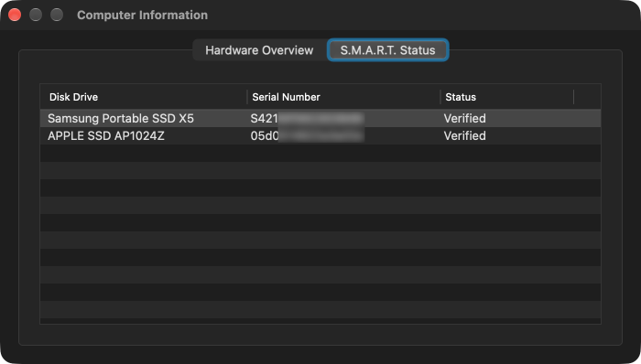The height and width of the screenshot is (364, 641).
Task: Click Verified status for Samsung Portable SSD
Action: [x=465, y=118]
